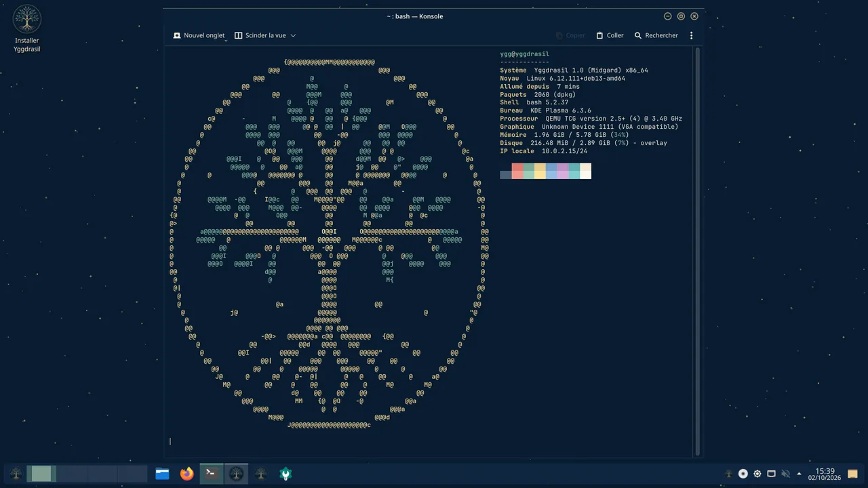
Task: Click the Coller paste button
Action: 610,35
